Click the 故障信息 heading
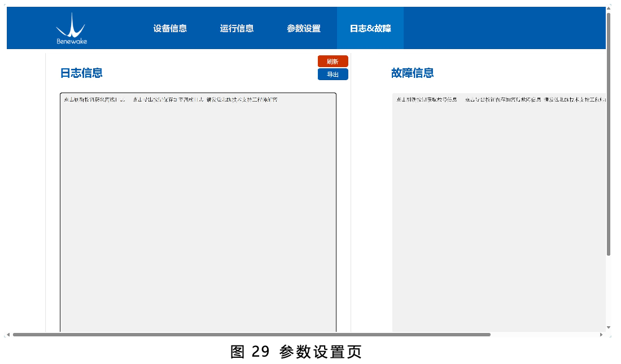621x364 pixels. coord(412,73)
